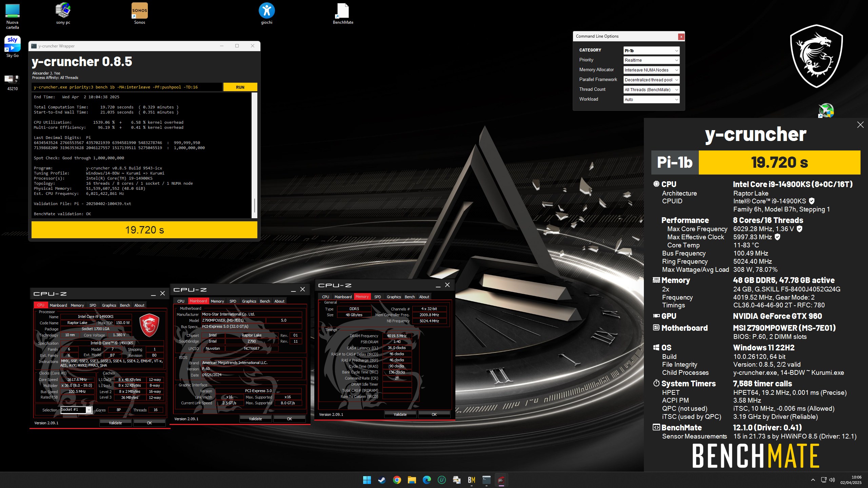
Task: Open the sony pc desktop shortcut
Action: (x=63, y=14)
